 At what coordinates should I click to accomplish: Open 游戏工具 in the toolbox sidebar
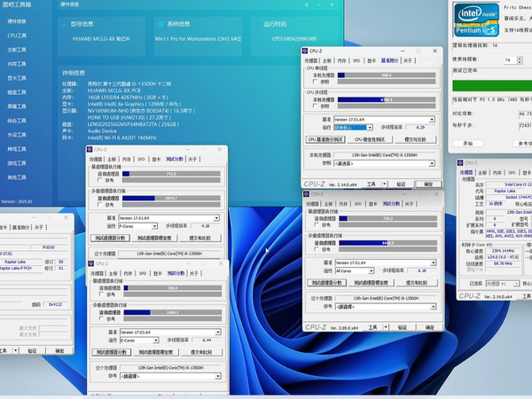pyautogui.click(x=17, y=163)
